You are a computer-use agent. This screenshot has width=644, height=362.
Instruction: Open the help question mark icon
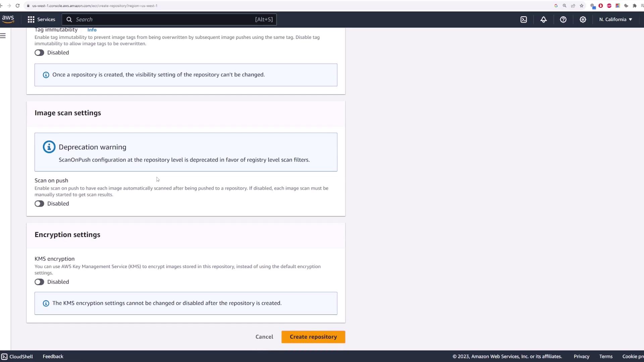[563, 19]
